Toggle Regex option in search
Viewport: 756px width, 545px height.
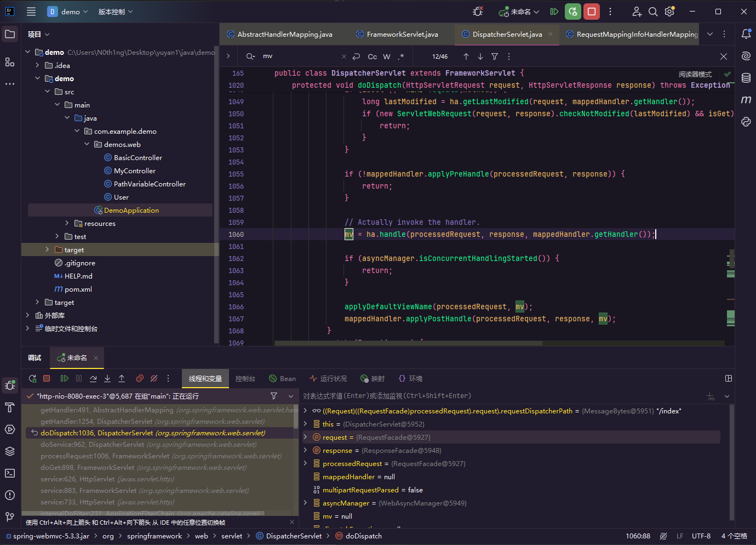click(x=401, y=56)
